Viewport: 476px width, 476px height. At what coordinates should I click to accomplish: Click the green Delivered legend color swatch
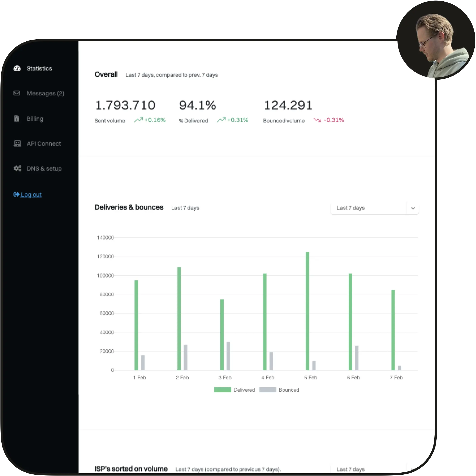pyautogui.click(x=222, y=390)
